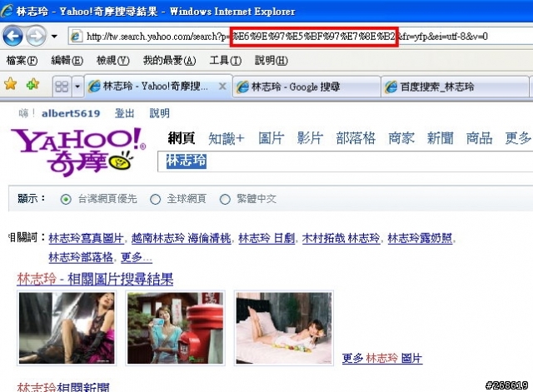Select the 台灣網頁優先 radio button

point(66,199)
